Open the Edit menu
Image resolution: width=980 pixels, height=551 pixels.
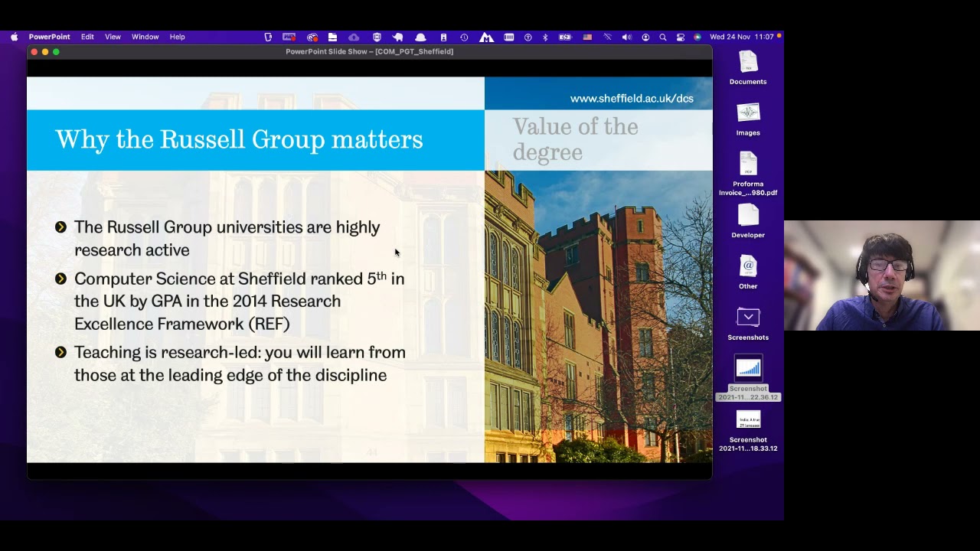[87, 37]
